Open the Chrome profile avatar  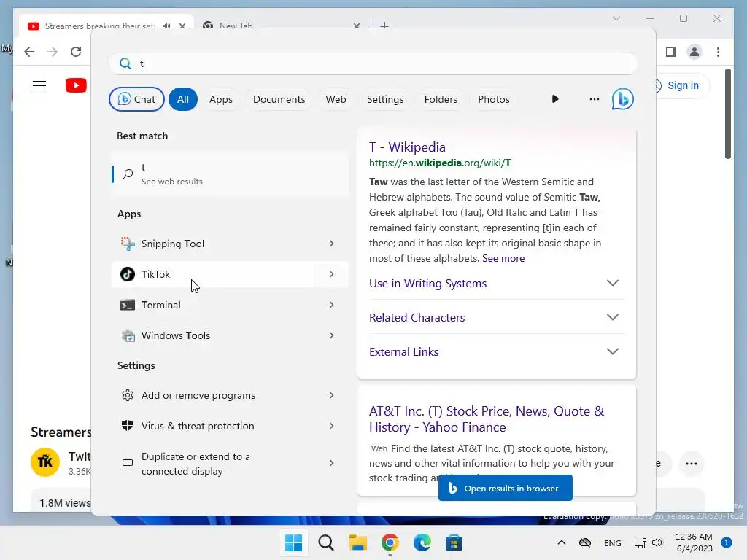[694, 52]
